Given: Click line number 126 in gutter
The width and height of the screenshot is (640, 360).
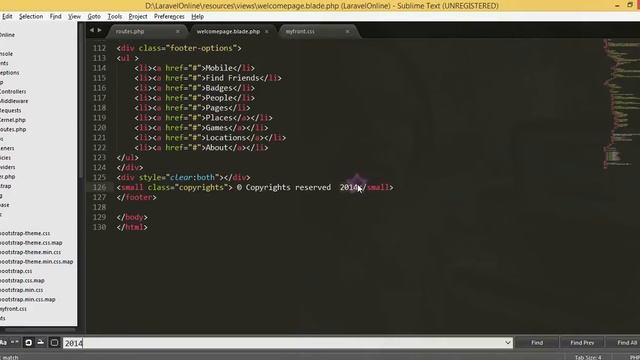Looking at the screenshot, I should [99, 187].
